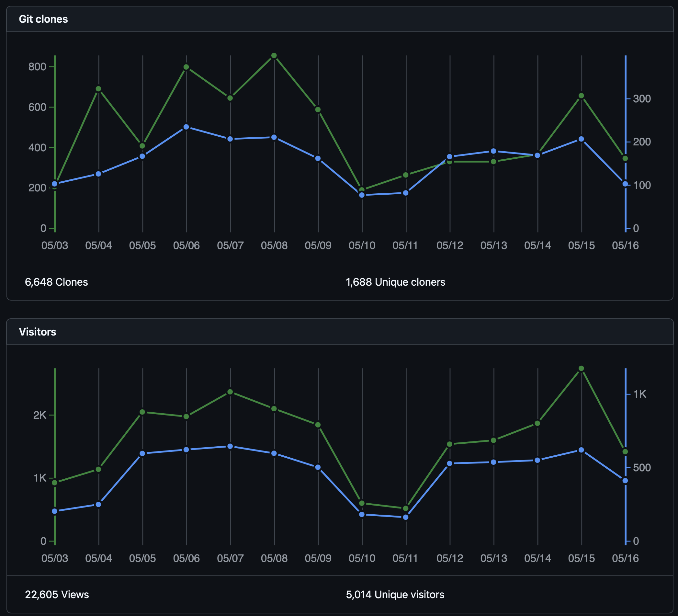678x616 pixels.
Task: Click the blue unique cloners point for 05/05
Action: coord(142,156)
